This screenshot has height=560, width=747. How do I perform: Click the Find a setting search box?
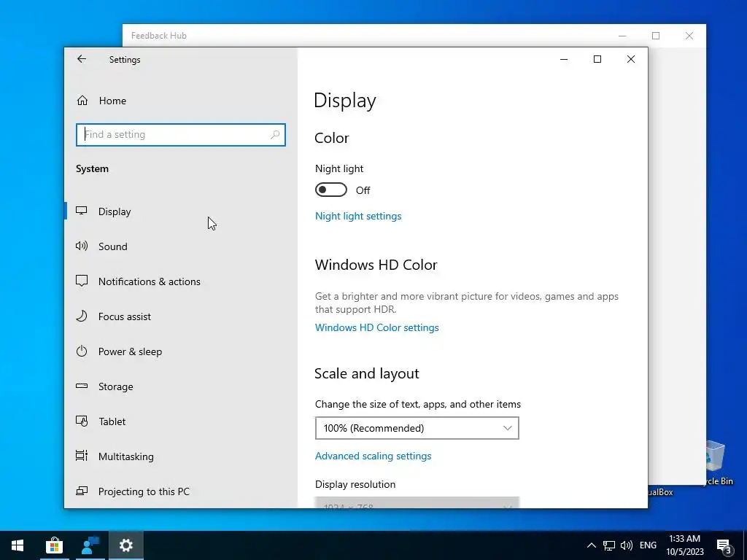point(181,135)
